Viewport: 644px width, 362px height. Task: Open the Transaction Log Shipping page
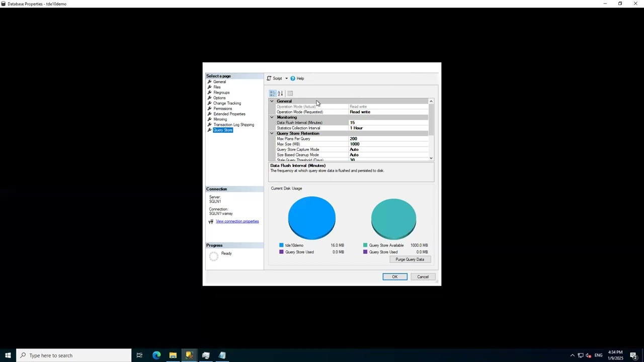(x=233, y=125)
